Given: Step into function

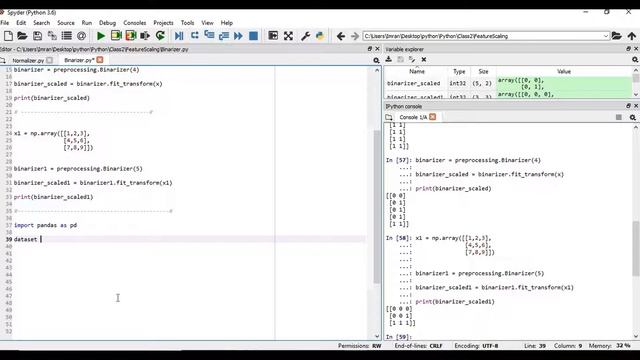Looking at the screenshot, I should (x=209, y=36).
